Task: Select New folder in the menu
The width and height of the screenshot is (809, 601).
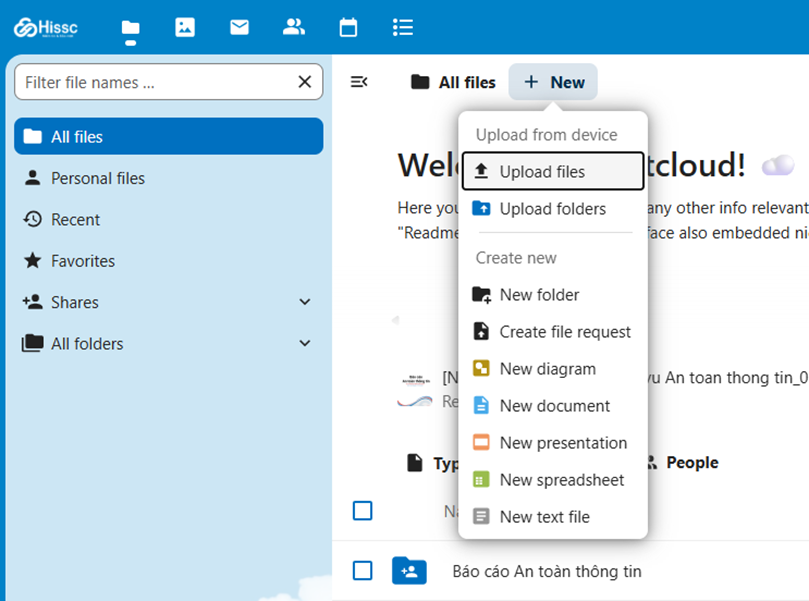Action: coord(539,295)
